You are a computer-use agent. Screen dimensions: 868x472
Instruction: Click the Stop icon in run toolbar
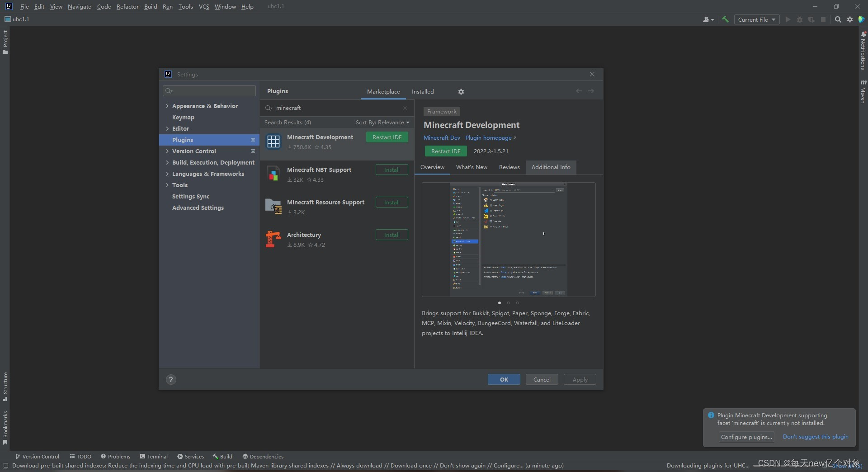point(823,19)
